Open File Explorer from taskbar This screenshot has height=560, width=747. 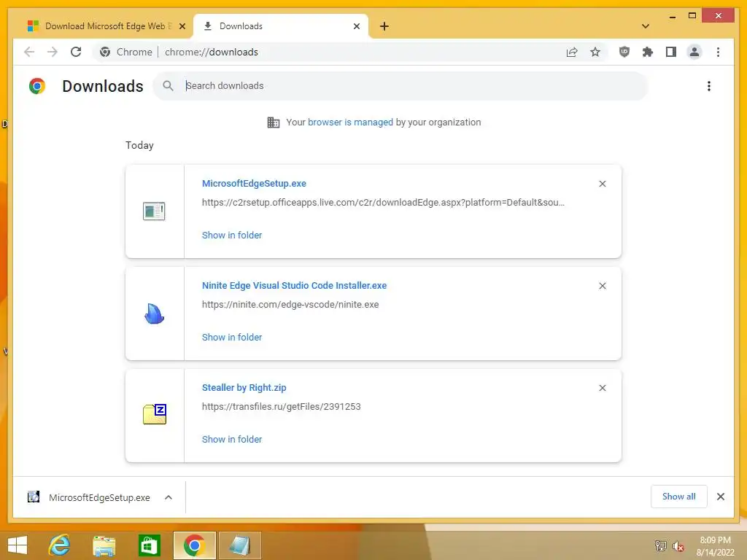104,545
